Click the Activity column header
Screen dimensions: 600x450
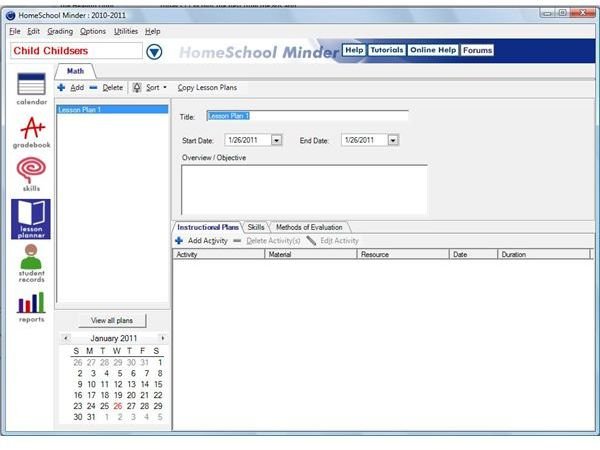pos(218,254)
